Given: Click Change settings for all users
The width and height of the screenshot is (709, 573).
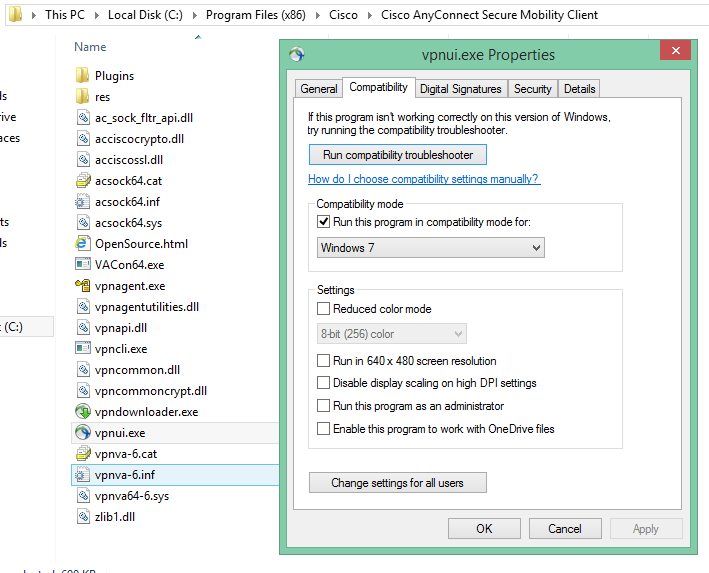Looking at the screenshot, I should pyautogui.click(x=398, y=483).
